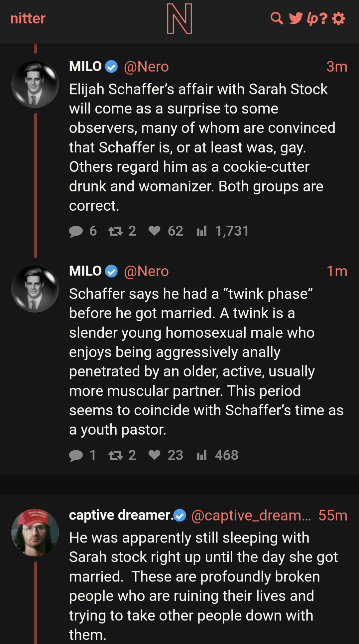Open the settings gear icon
The height and width of the screenshot is (644, 359).
tap(339, 18)
